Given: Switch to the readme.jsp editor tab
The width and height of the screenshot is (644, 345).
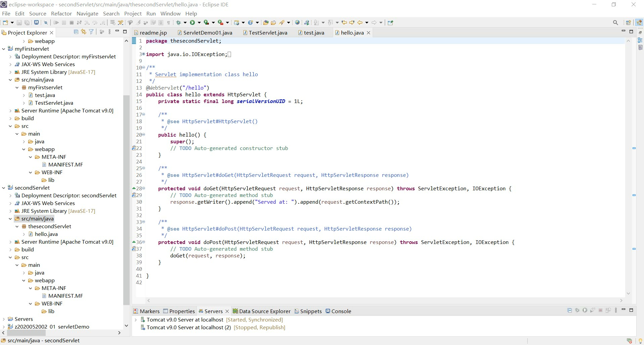Looking at the screenshot, I should point(150,33).
